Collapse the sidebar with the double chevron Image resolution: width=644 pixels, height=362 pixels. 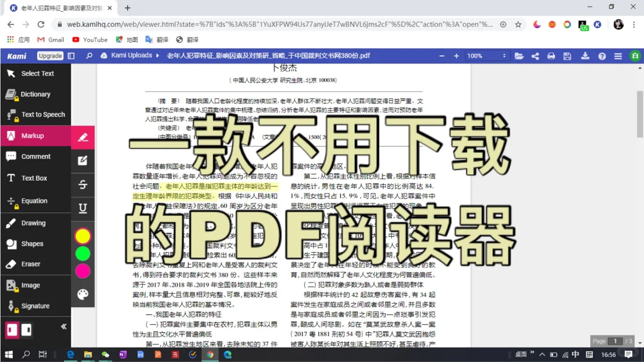[x=63, y=326]
